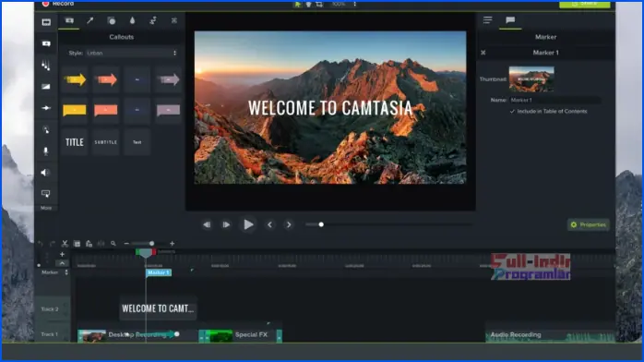The width and height of the screenshot is (644, 362).
Task: Activate the canvas Crop tool
Action: tap(319, 4)
